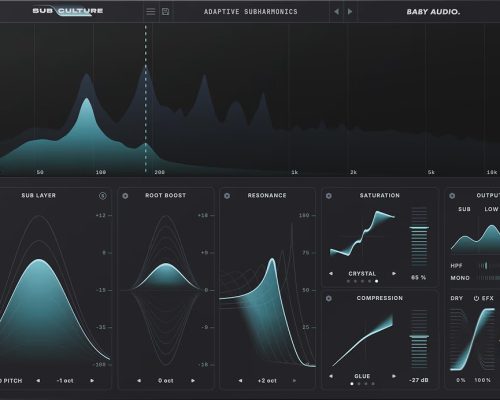The width and height of the screenshot is (500, 400).
Task: Select third compression mode dot under GLUE
Action: coord(366,384)
